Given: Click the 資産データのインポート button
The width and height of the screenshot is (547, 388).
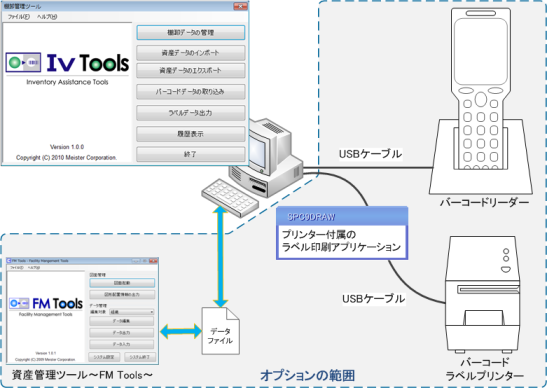Looking at the screenshot, I should pyautogui.click(x=190, y=53).
